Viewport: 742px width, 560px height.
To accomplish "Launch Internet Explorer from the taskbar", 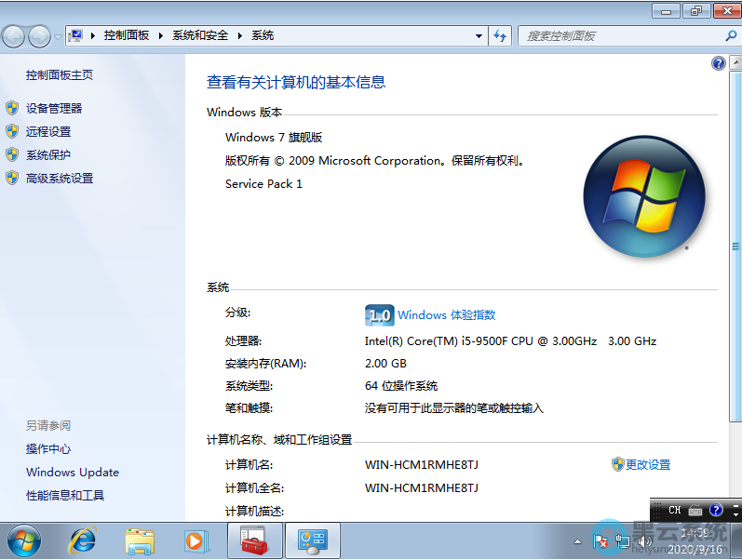I will [84, 540].
